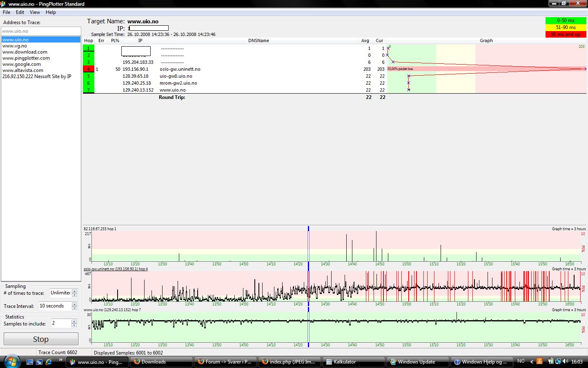Open the Windows Start menu

[11, 361]
